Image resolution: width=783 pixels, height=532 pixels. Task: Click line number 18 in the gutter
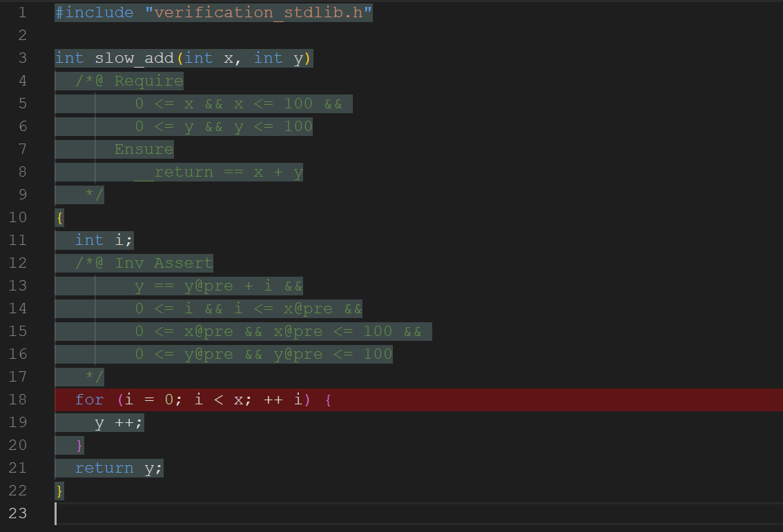(19, 400)
